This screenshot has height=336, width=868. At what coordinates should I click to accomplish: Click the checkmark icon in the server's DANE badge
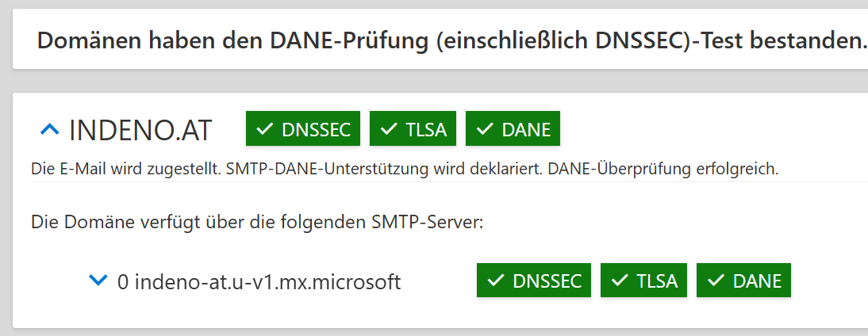pos(716,281)
